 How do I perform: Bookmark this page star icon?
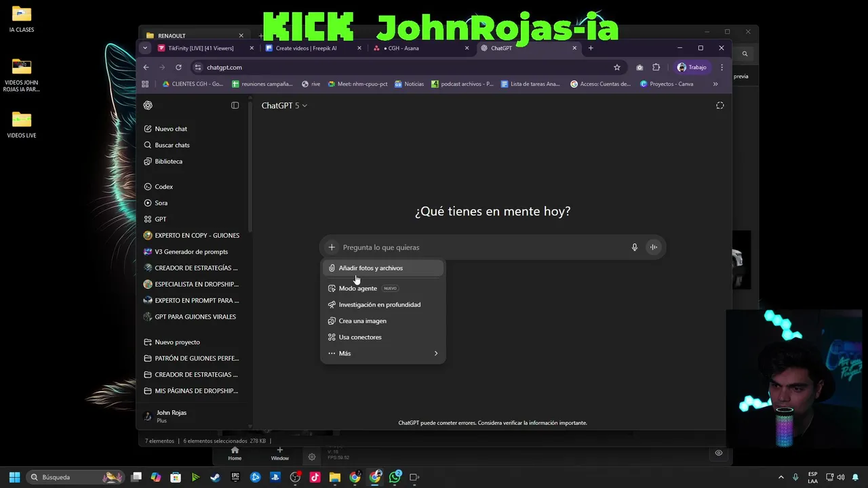616,67
